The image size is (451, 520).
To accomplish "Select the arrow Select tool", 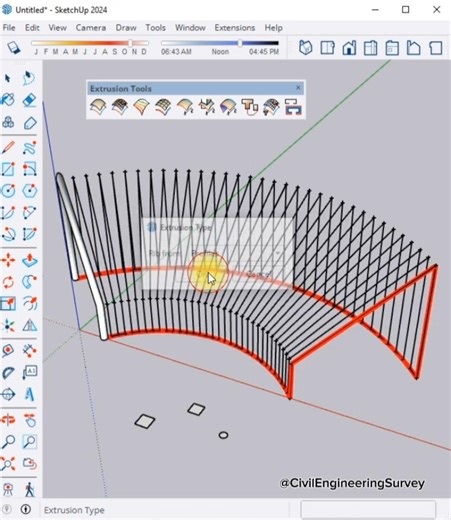I will pyautogui.click(x=7, y=78).
